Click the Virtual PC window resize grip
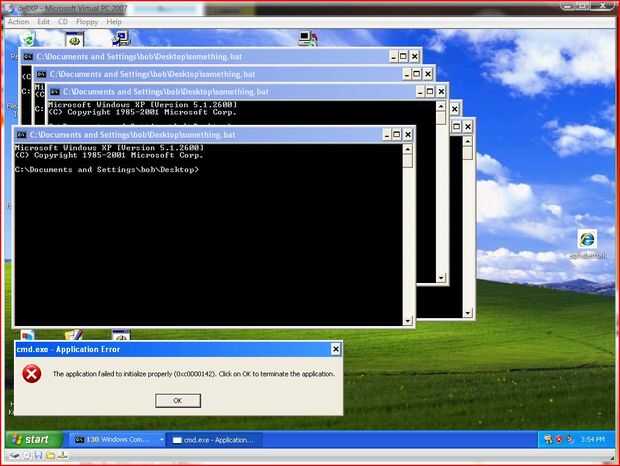 click(612, 458)
